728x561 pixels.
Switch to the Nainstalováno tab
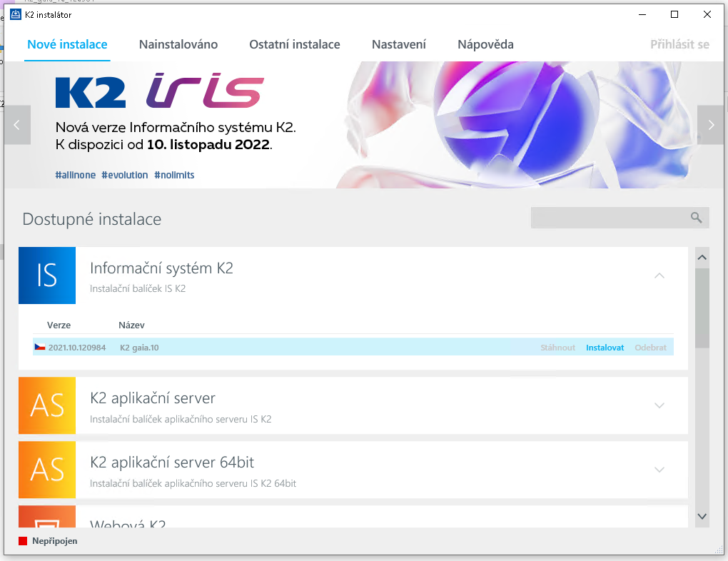[x=178, y=44]
